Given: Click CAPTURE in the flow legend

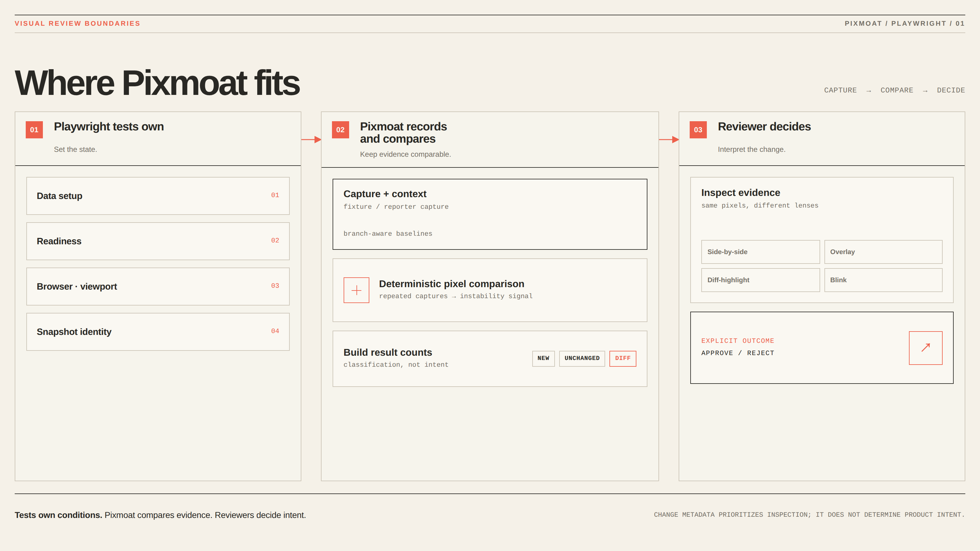Looking at the screenshot, I should coord(840,90).
